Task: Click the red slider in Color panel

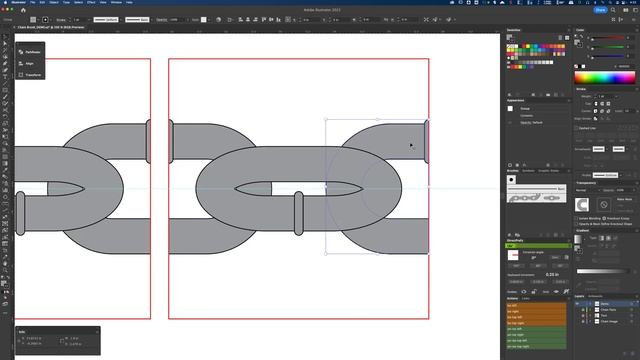Action: (x=608, y=38)
